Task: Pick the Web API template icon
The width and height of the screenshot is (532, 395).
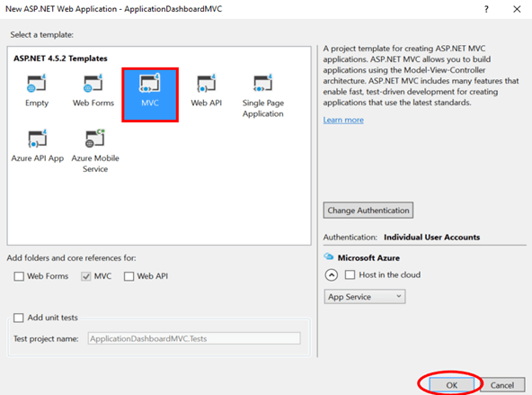Action: [207, 84]
